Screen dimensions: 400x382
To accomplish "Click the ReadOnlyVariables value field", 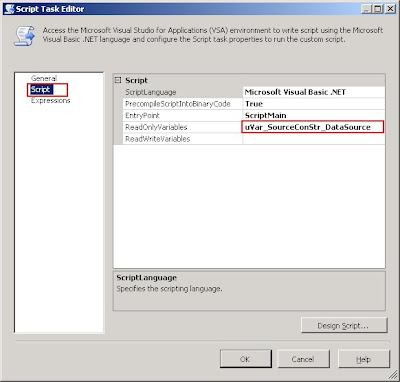I will click(x=313, y=127).
